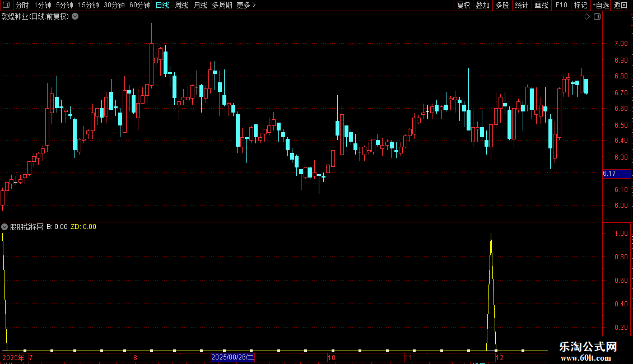Toggle the side panel icon in chart header

tap(597, 17)
